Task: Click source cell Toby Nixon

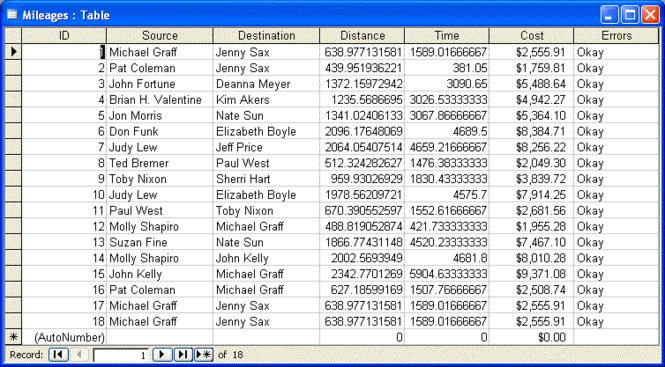Action: pos(159,179)
